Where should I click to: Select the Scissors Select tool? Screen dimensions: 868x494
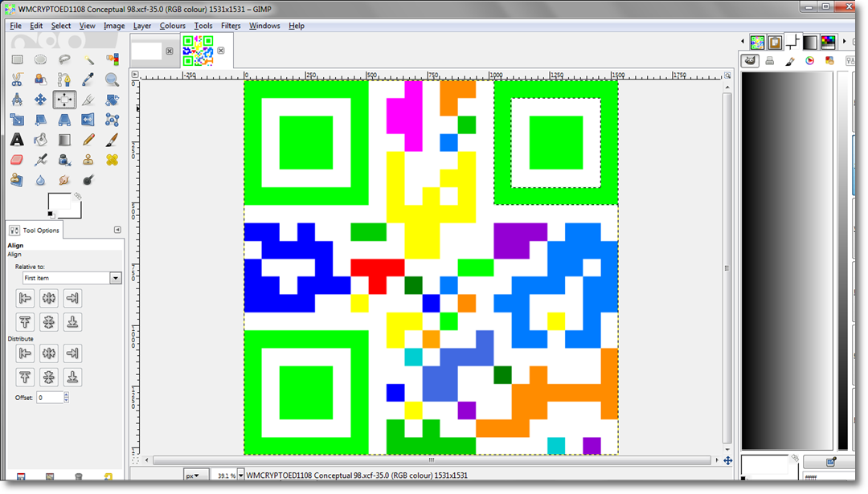pyautogui.click(x=17, y=80)
